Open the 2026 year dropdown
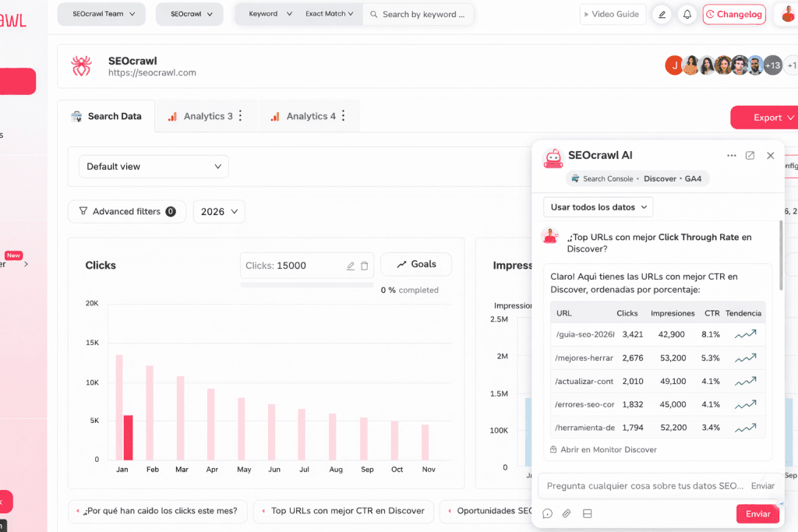 [x=219, y=212]
